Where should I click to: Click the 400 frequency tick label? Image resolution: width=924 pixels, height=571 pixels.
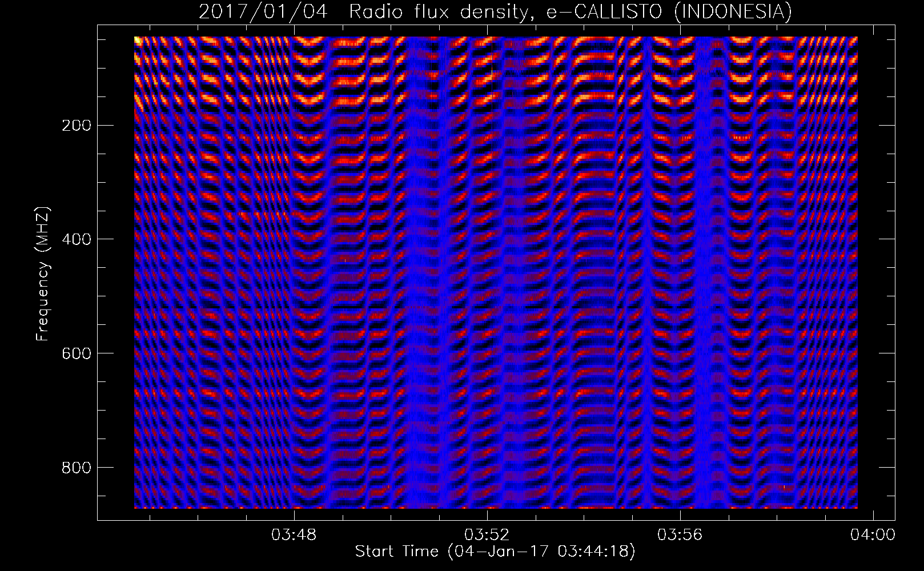(77, 240)
